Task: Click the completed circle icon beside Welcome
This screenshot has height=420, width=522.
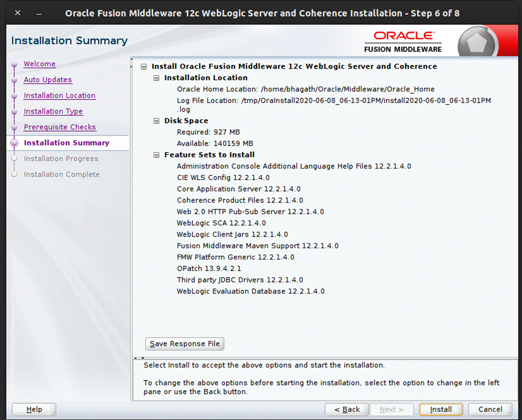Action: [x=14, y=64]
